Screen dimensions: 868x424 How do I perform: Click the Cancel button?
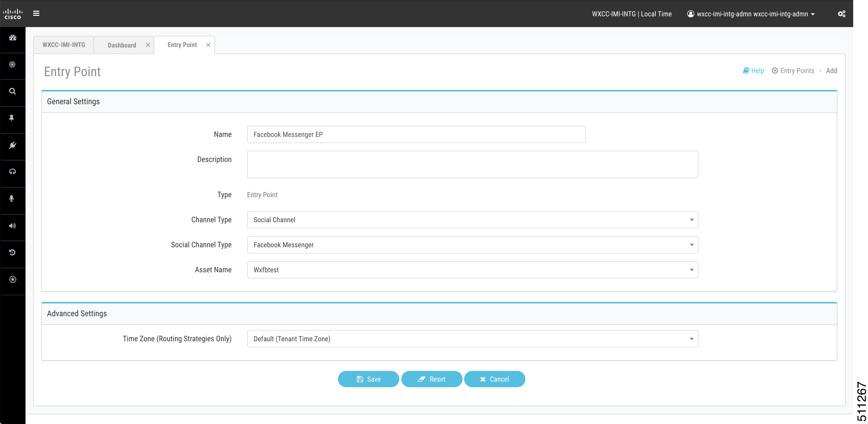click(494, 379)
